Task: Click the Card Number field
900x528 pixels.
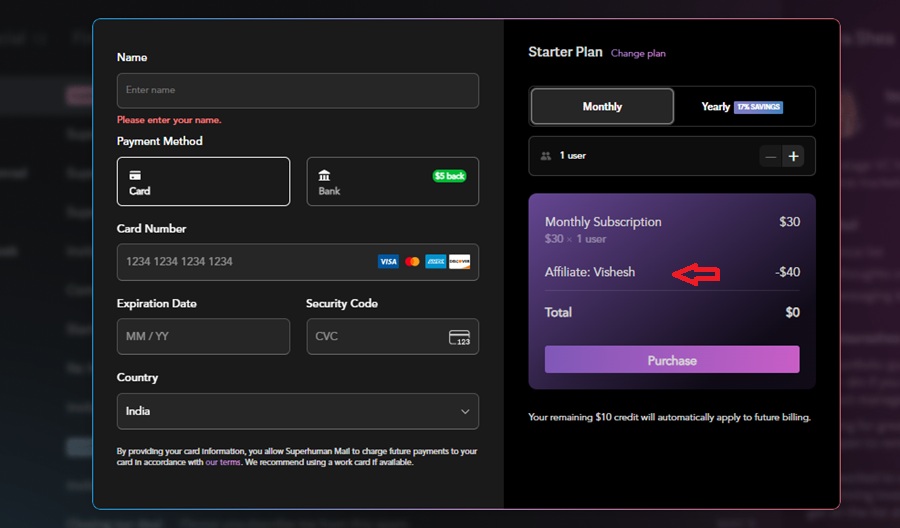Action: pyautogui.click(x=297, y=262)
